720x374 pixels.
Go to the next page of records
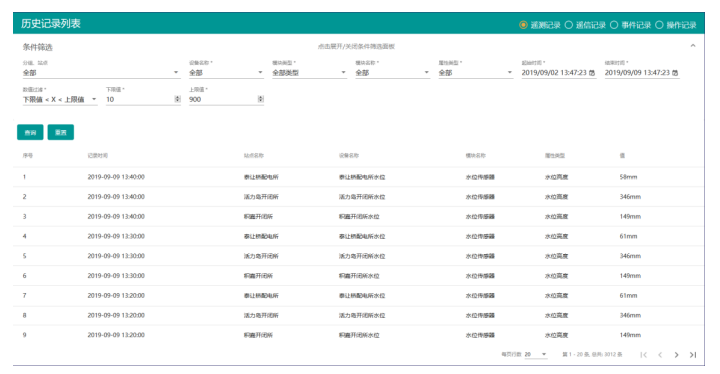point(676,354)
